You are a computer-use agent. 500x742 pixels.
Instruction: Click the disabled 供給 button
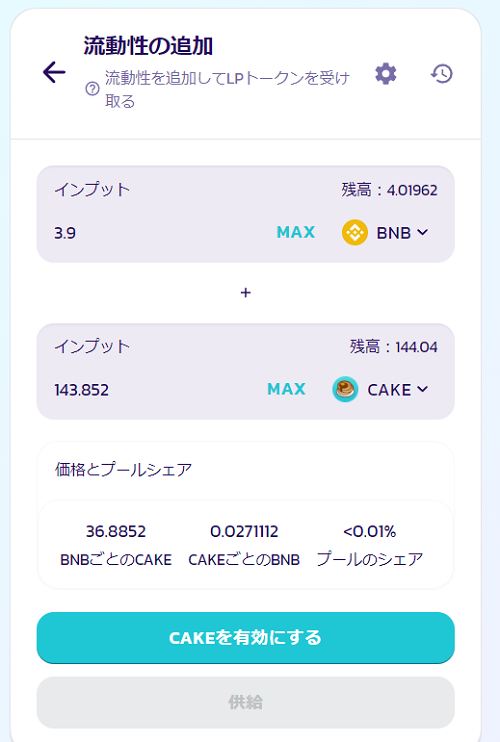point(246,702)
